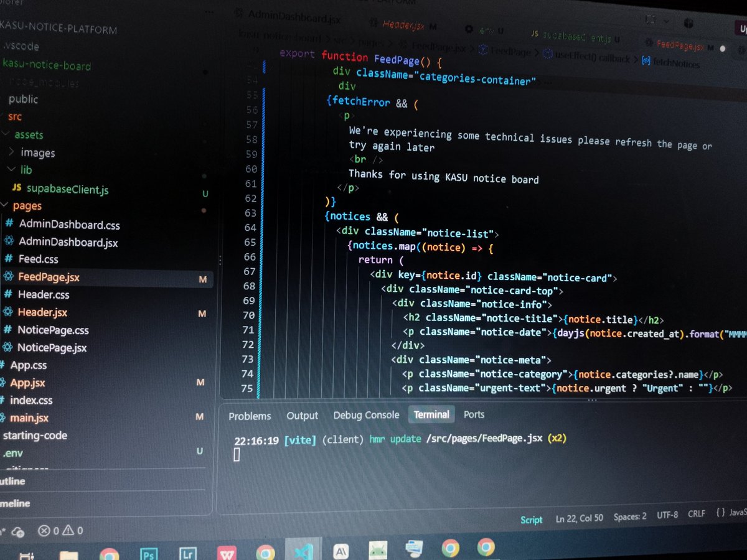
Task: Open main.jsx in the explorer
Action: 29,418
